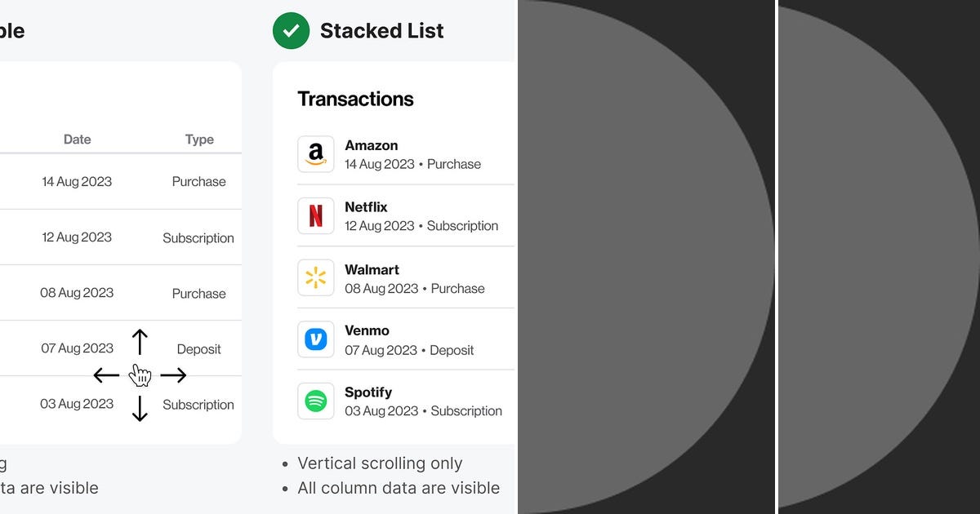Click the Spotify icon
This screenshot has width=980, height=514.
(x=316, y=401)
